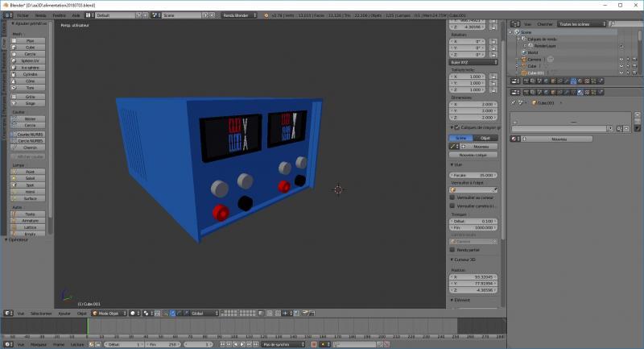Screen dimensions: 644x349
Task: Add a Sphère UV primitive
Action: pyautogui.click(x=30, y=60)
